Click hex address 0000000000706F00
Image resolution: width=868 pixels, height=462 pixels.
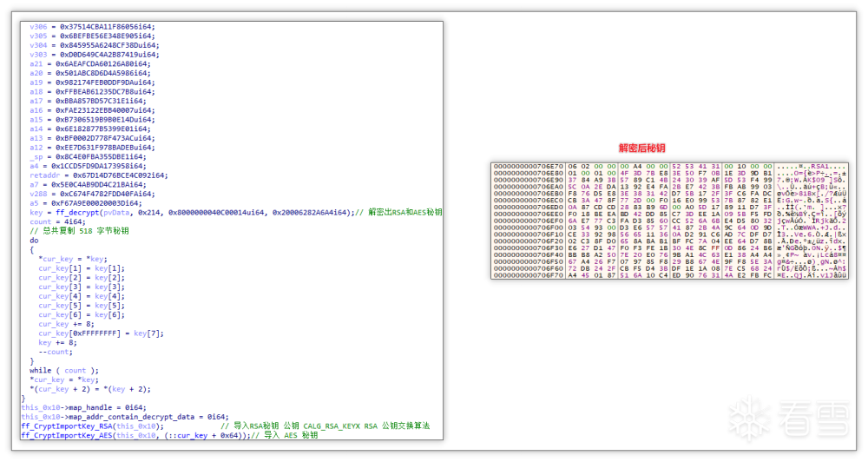pyautogui.click(x=528, y=228)
